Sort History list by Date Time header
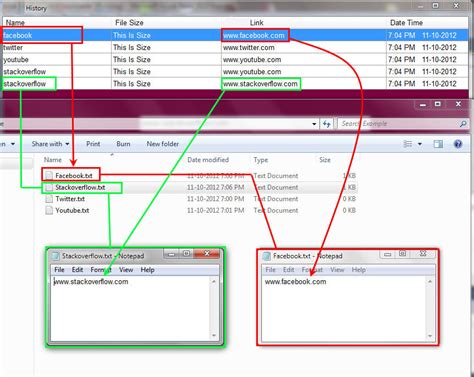The width and height of the screenshot is (474, 377). coord(406,23)
